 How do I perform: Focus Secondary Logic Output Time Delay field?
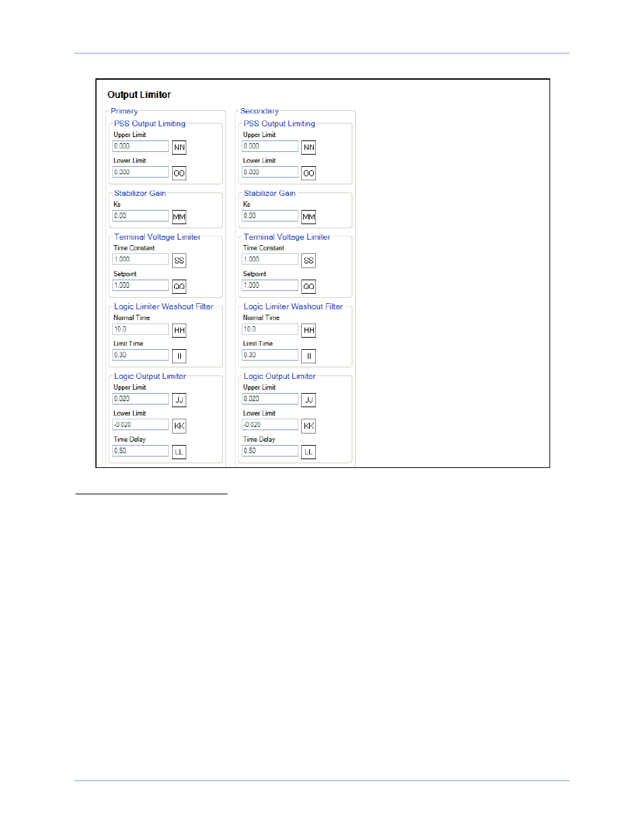(270, 450)
